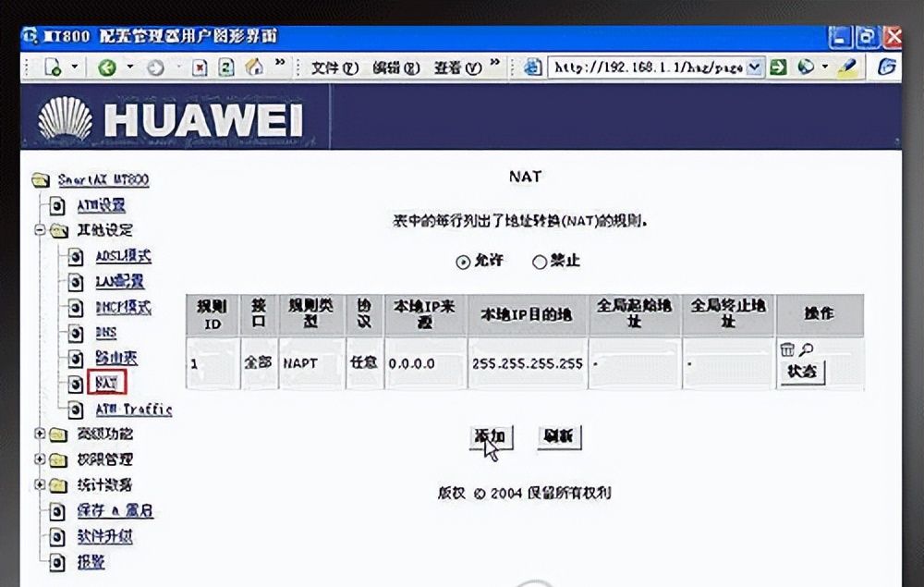The image size is (924, 587).
Task: Open the LAN配置 link
Action: click(x=119, y=282)
